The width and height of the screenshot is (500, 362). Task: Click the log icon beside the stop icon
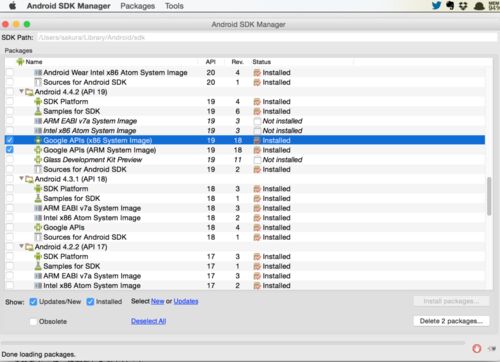[492, 349]
